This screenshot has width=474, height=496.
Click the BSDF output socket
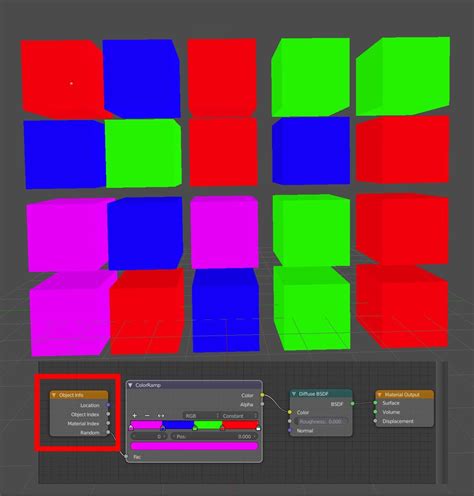[352, 403]
